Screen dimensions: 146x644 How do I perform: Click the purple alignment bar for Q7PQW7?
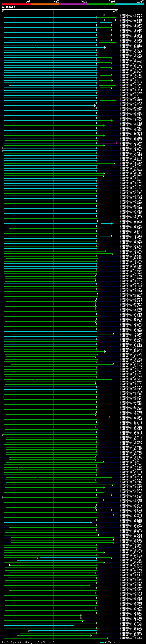coord(107,143)
